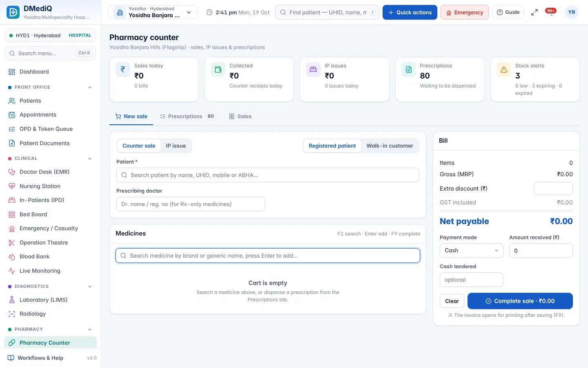Open the YR user avatar
The height and width of the screenshot is (368, 588).
[x=572, y=12]
